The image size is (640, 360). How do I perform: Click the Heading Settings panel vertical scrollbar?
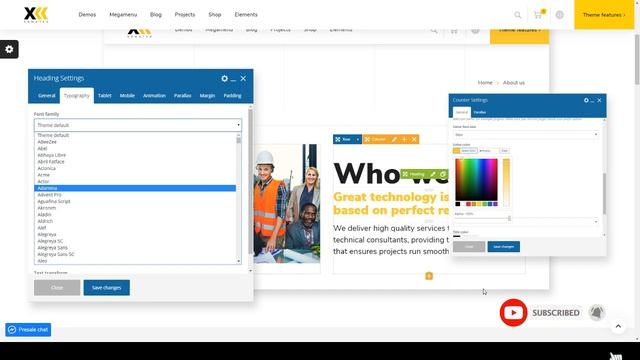coord(250,182)
